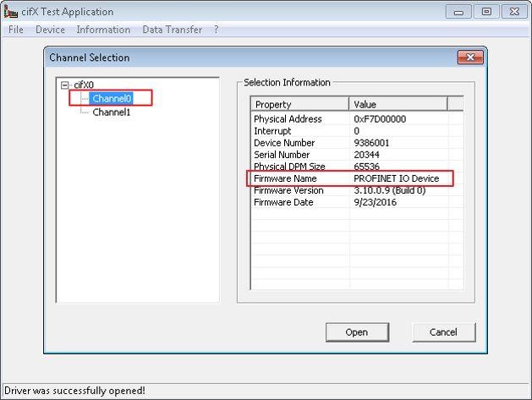
Task: Select the Firmware Date property row
Action: [x=357, y=202]
